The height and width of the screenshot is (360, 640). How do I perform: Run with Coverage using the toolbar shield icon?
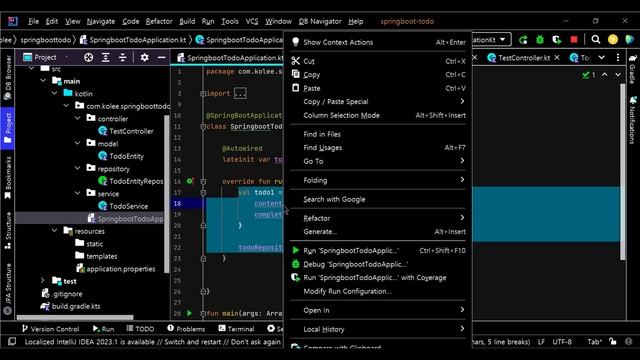pos(557,40)
